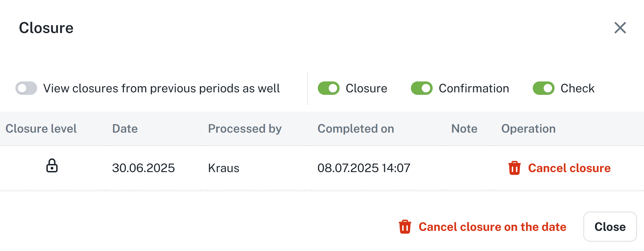Turn off the Closure filter toggle
The image size is (644, 251).
[328, 88]
